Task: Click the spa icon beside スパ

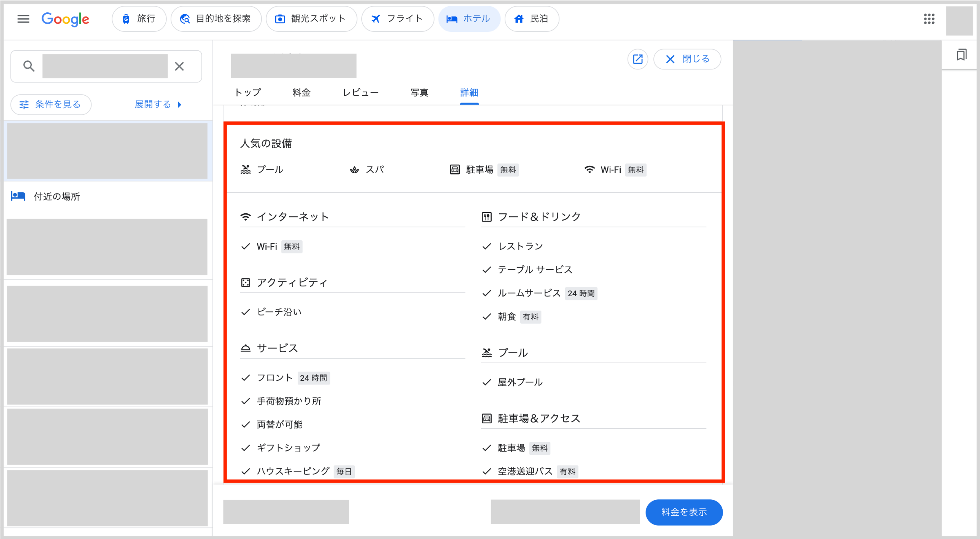Action: coord(354,170)
